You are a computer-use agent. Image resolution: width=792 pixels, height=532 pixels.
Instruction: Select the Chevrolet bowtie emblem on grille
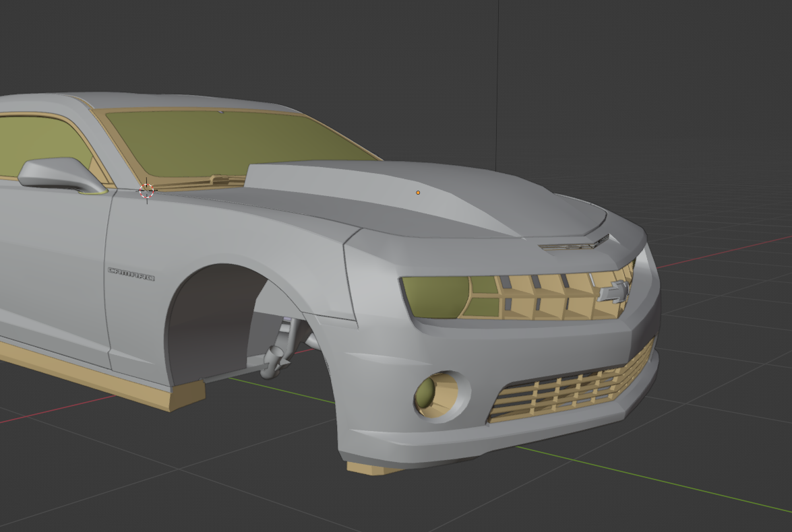point(614,292)
